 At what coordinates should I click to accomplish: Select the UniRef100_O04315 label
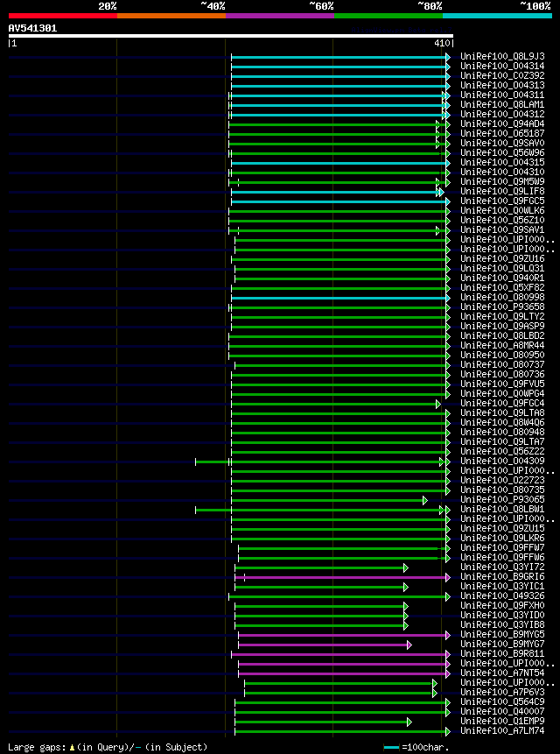[502, 163]
